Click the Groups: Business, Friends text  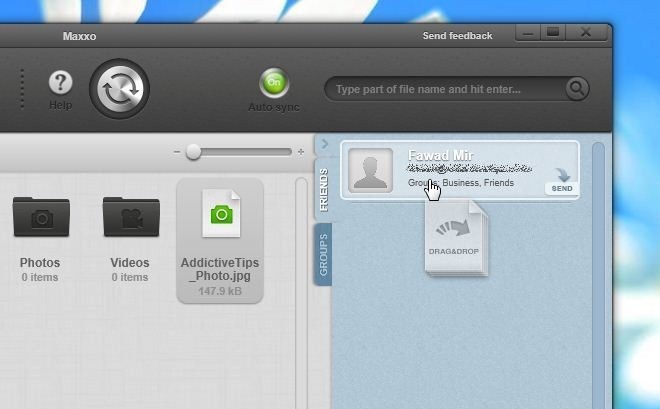[x=461, y=183]
